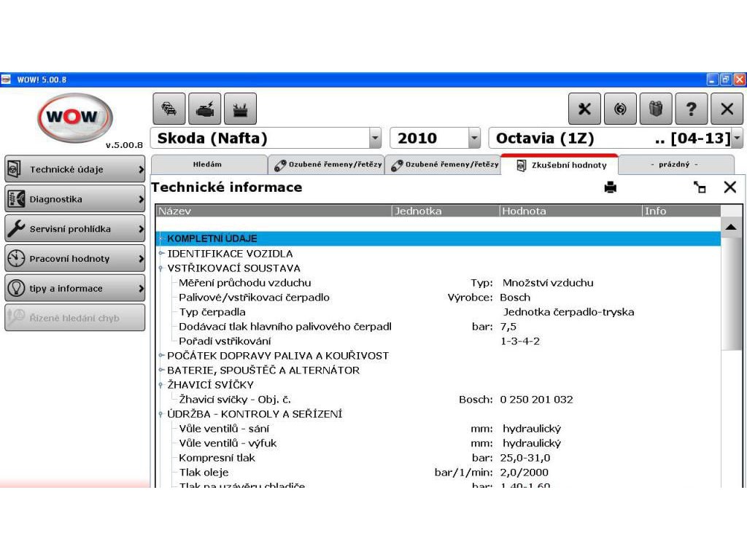Click the scroll up arrow of the list
747x560 pixels.
point(731,227)
